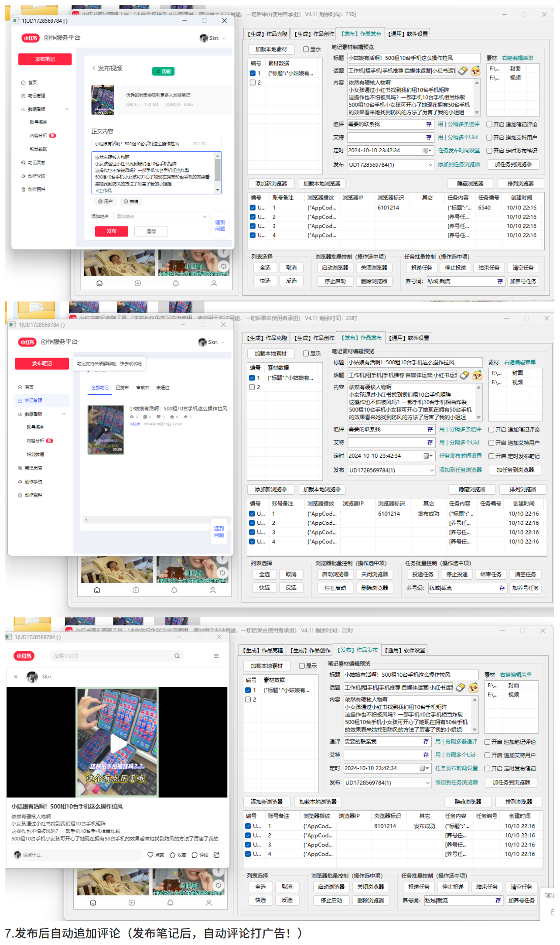Uncheck browser row 3 in panel beside 全部笔记 window
Image resolution: width=560 pixels, height=945 pixels.
[x=252, y=532]
